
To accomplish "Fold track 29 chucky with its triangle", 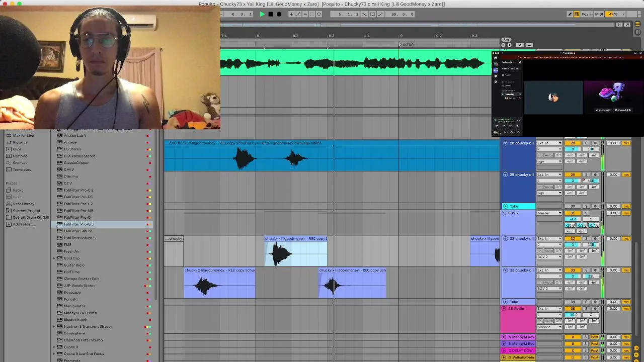I will tap(505, 174).
